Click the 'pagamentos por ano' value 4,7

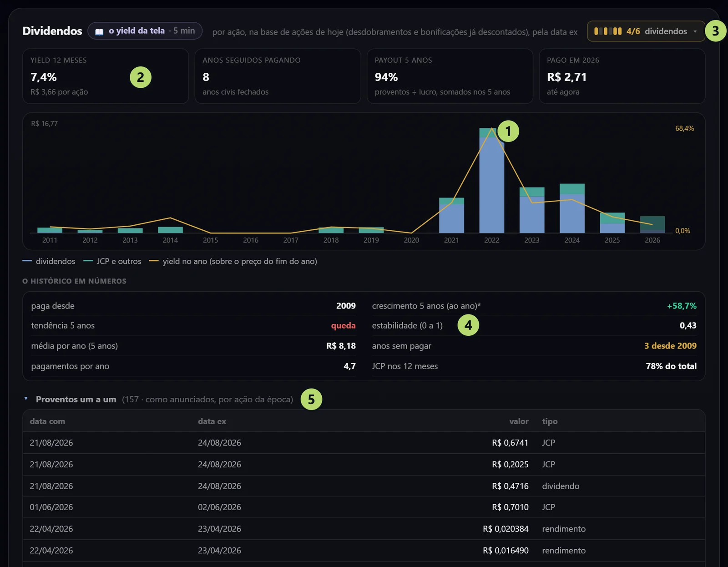(x=349, y=366)
